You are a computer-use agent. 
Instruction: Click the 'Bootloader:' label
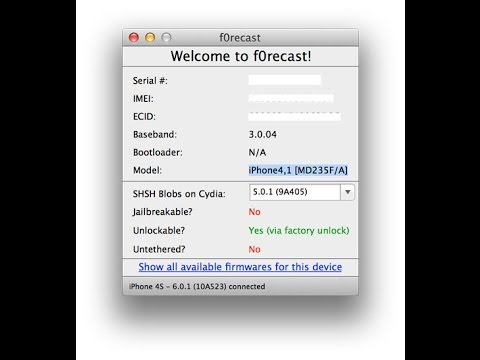click(x=158, y=153)
